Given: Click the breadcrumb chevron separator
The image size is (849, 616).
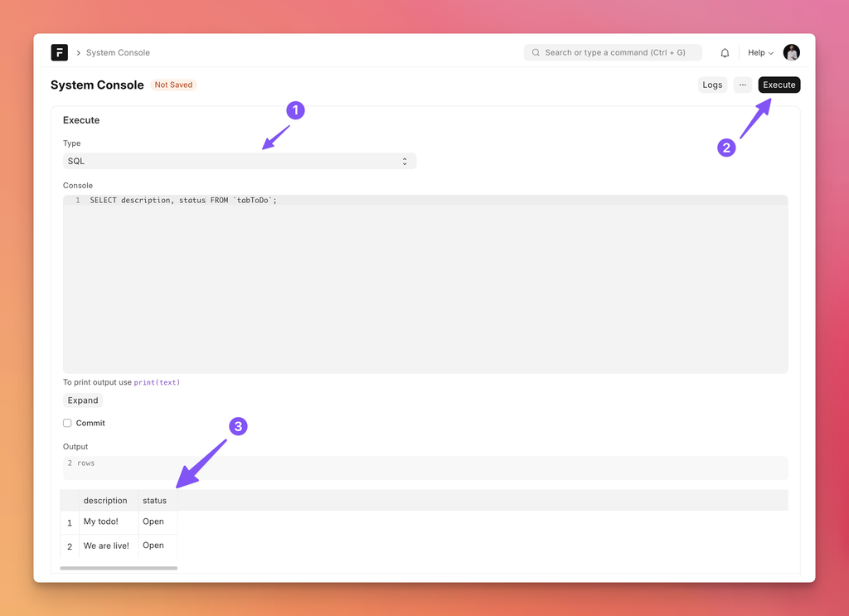Looking at the screenshot, I should click(78, 53).
